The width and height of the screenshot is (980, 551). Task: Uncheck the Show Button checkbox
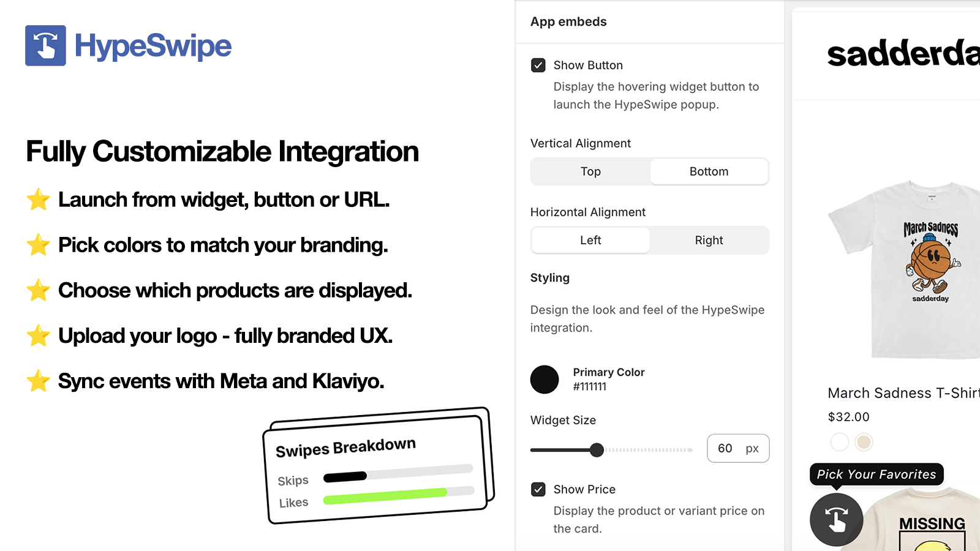[x=538, y=66]
